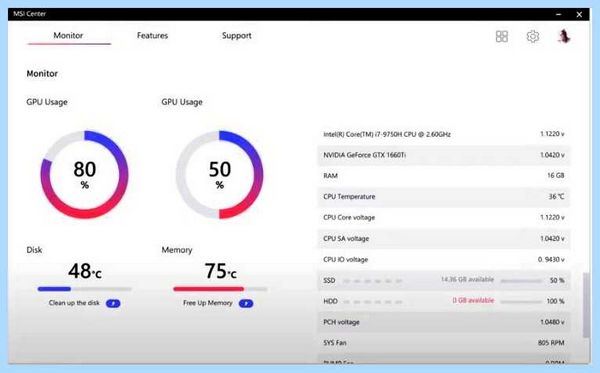Switch to the Features tab
600x373 pixels.
coord(152,36)
